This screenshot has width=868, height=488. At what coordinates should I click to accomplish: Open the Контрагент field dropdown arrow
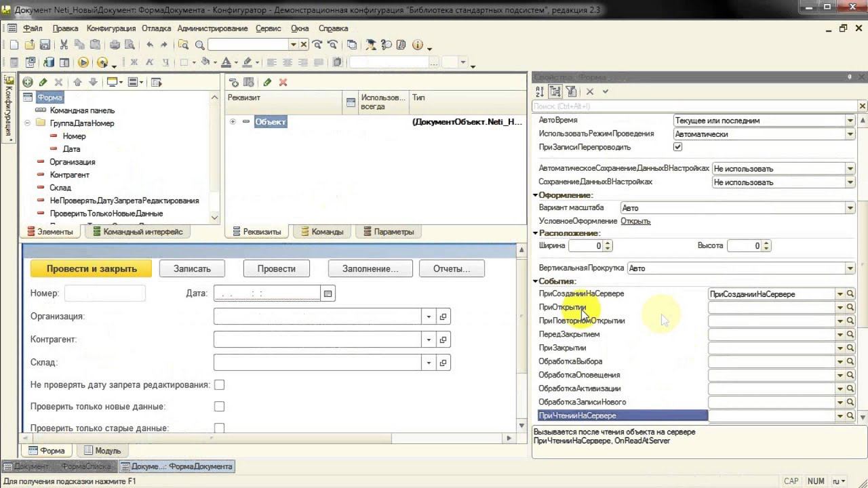point(429,340)
